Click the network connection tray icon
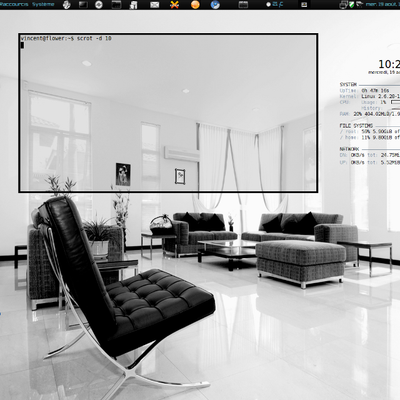Image resolution: width=400 pixels, height=400 pixels. coord(359,5)
